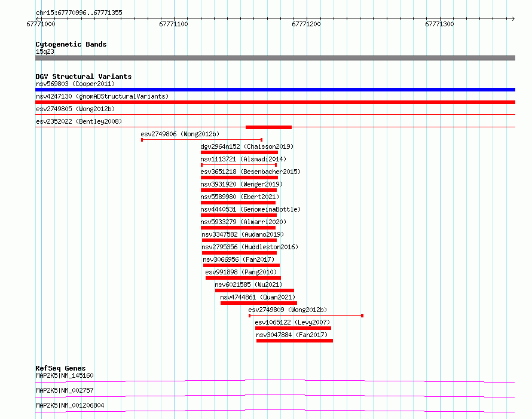Screen dimensions: 532x419
Task: Click the red bar under esv1065122
Action: 293,328
